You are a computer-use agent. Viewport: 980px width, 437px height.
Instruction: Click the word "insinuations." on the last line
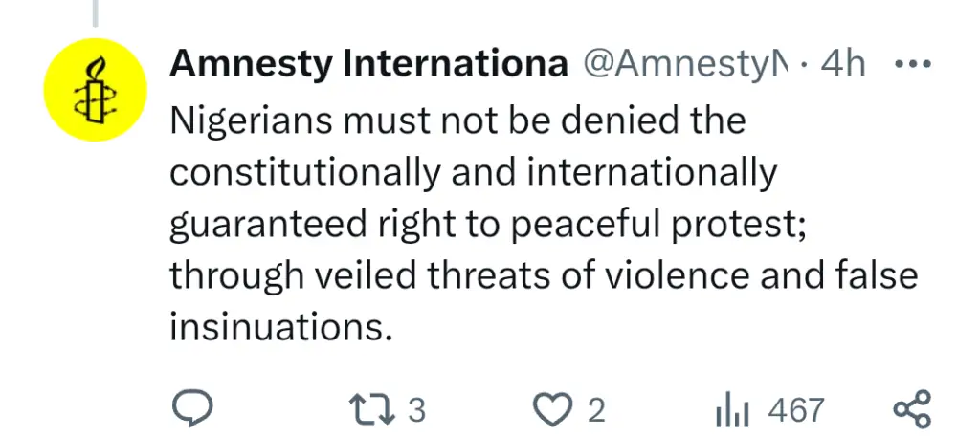[281, 327]
